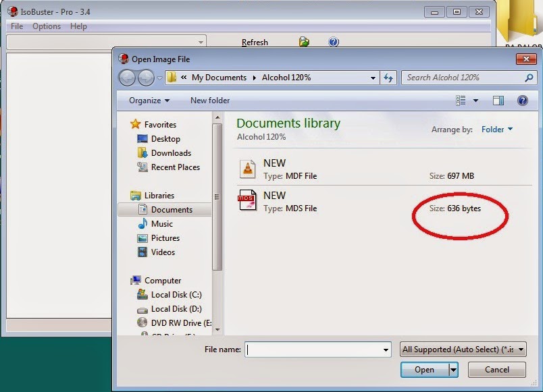Refresh the Alcohol 120% folder location
Image resolution: width=543 pixels, height=392 pixels.
pos(388,78)
